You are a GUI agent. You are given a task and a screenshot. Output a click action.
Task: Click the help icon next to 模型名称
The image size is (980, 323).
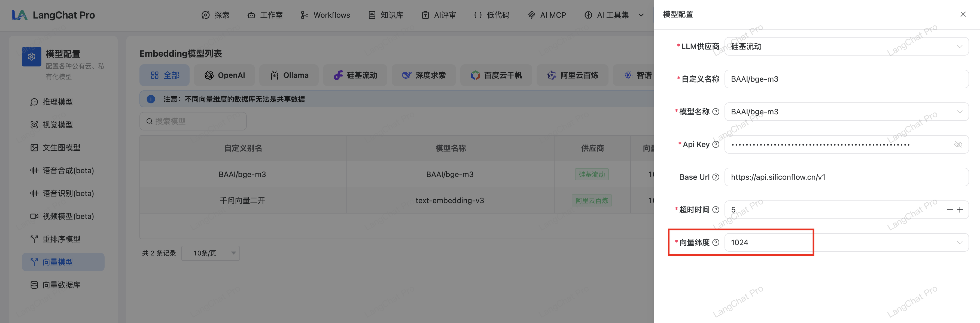coord(716,112)
